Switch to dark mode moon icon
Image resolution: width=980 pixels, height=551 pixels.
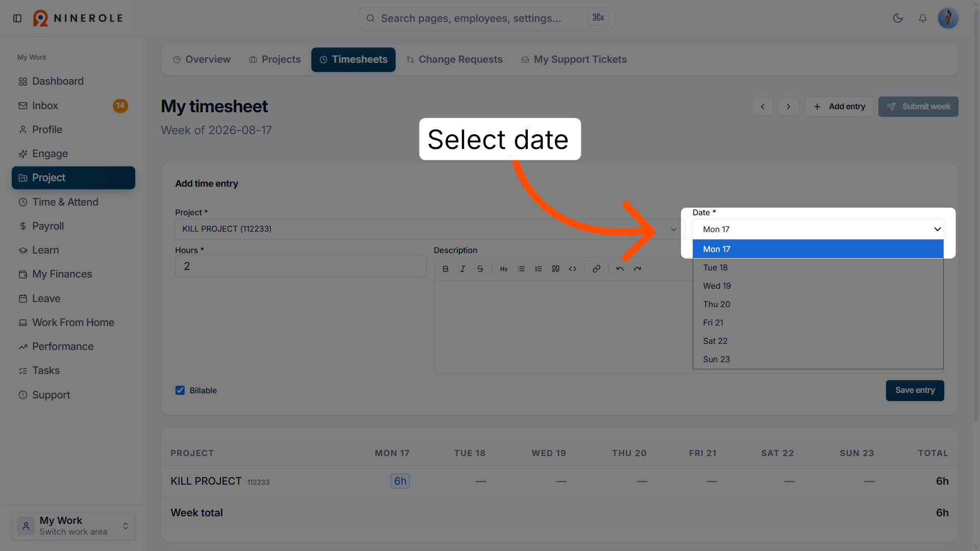[x=898, y=18]
